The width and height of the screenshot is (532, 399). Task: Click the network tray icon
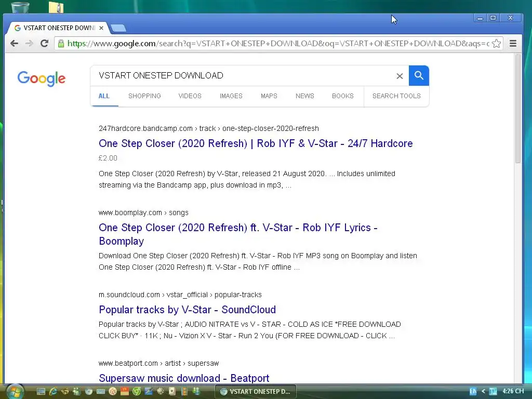pos(493,391)
